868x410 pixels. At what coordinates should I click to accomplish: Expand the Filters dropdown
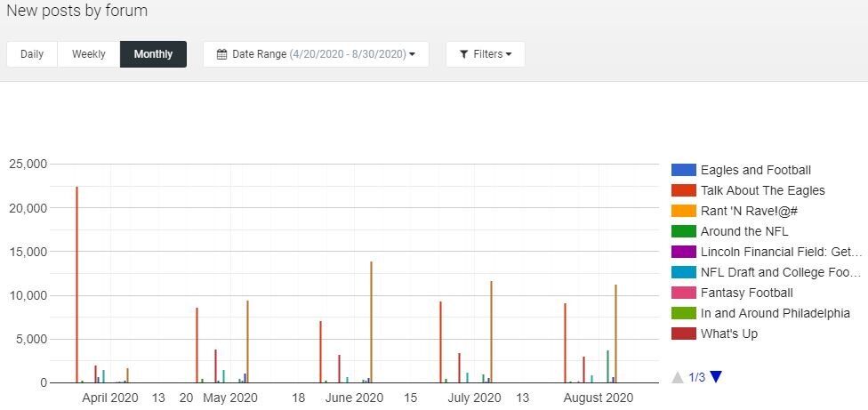pyautogui.click(x=485, y=54)
